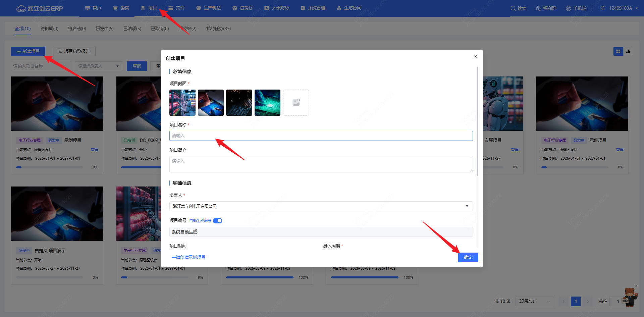The image size is (644, 317).
Task: Open the 20条/页 page size dropdown
Action: 535,301
